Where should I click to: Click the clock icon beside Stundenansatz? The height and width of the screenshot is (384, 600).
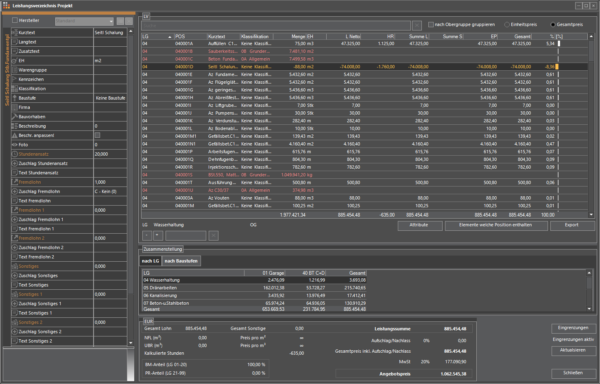(x=15, y=154)
